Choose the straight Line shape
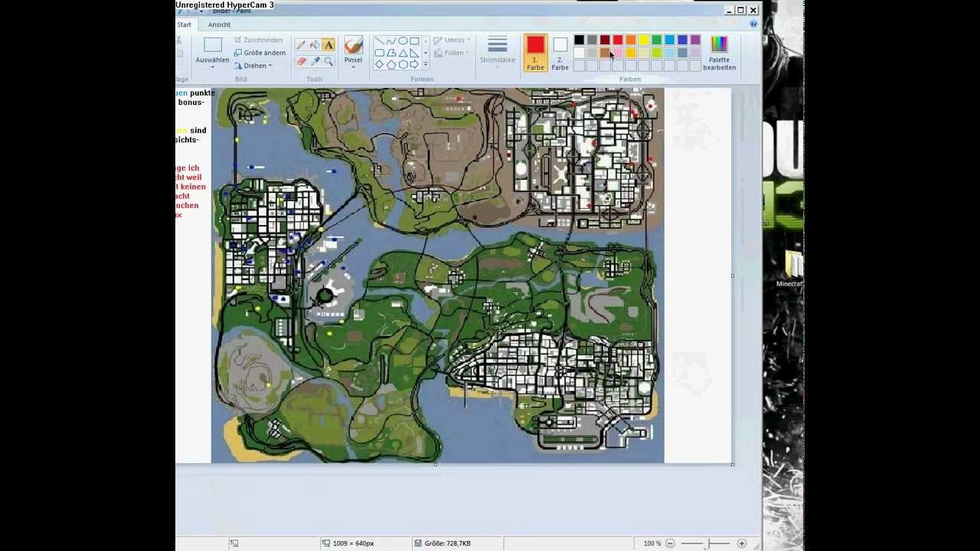This screenshot has width=980, height=551. (x=379, y=41)
